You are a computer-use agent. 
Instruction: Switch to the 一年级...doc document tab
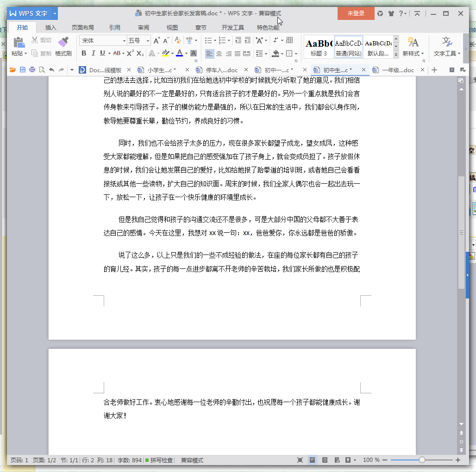pos(398,70)
